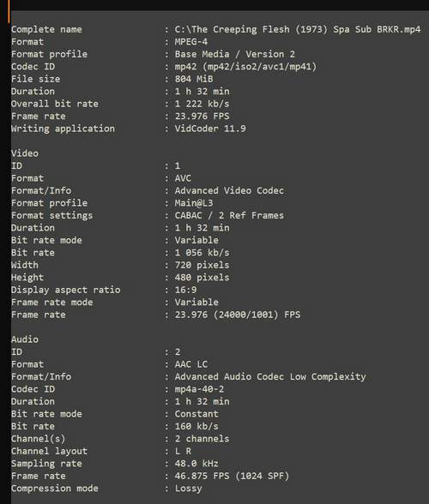The image size is (429, 504).
Task: Click the Complete name file path value
Action: 298,29
